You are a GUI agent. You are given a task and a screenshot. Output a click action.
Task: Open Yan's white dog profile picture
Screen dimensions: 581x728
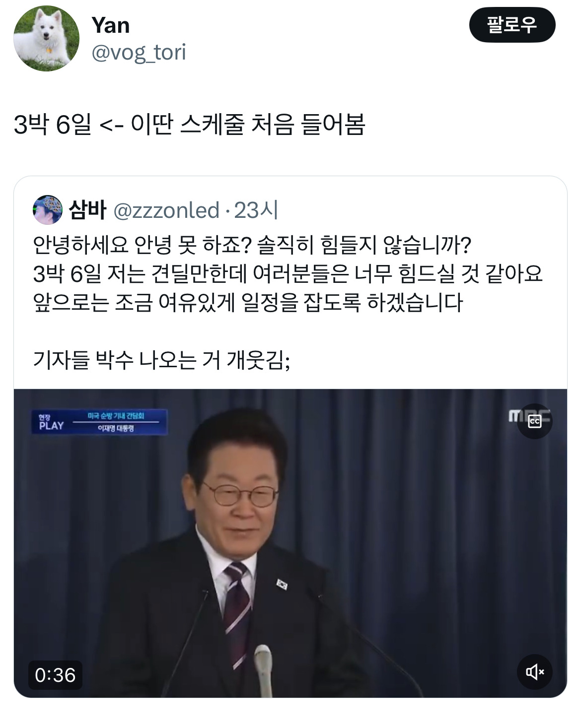tap(46, 38)
